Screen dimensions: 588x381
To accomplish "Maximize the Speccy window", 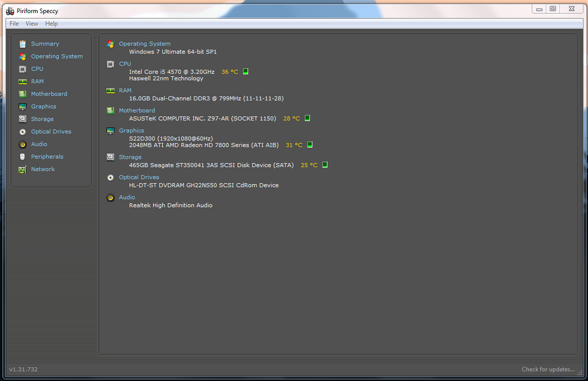I will (553, 9).
